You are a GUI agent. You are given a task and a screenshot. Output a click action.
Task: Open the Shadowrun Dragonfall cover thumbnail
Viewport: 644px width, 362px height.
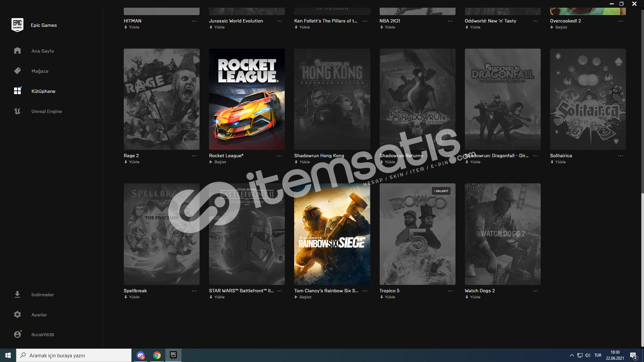tap(503, 99)
